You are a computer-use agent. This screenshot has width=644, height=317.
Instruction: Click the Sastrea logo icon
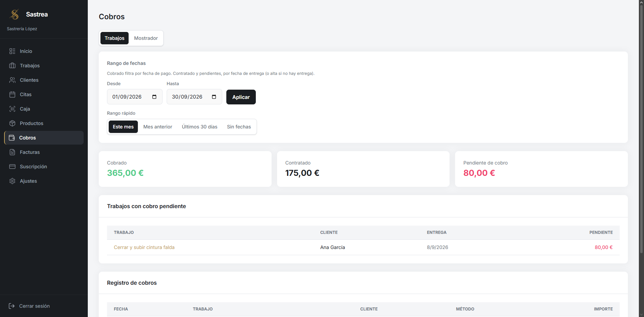(x=14, y=14)
